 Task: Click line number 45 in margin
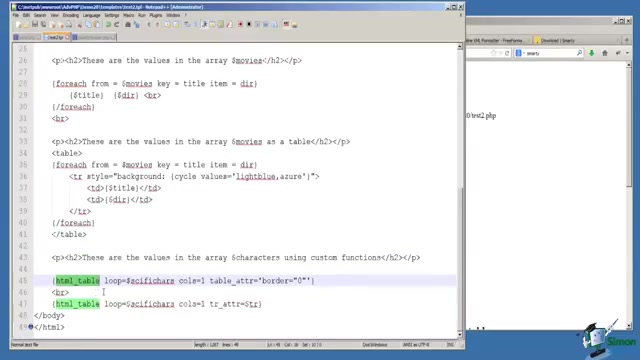tap(23, 281)
